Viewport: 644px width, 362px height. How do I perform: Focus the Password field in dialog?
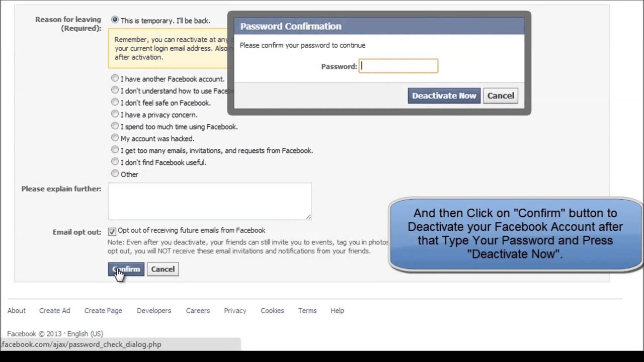(398, 66)
